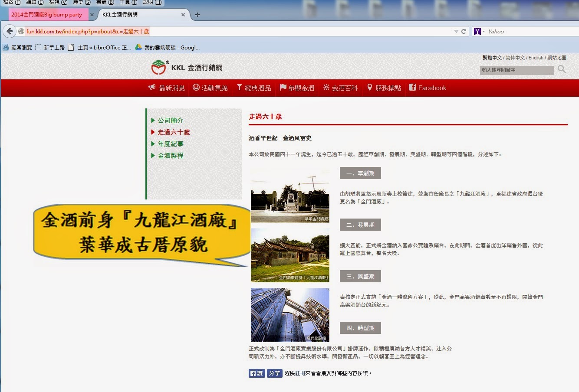
Task: Click the 四、轉型期 label
Action: [x=360, y=328]
